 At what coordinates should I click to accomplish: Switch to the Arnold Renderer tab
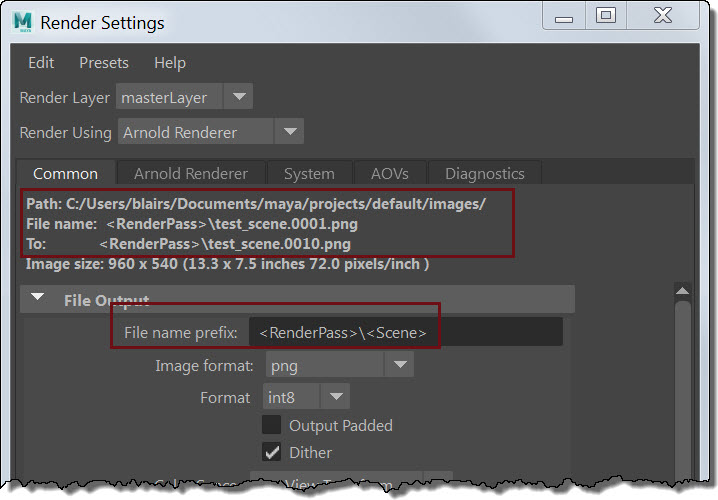(x=190, y=173)
